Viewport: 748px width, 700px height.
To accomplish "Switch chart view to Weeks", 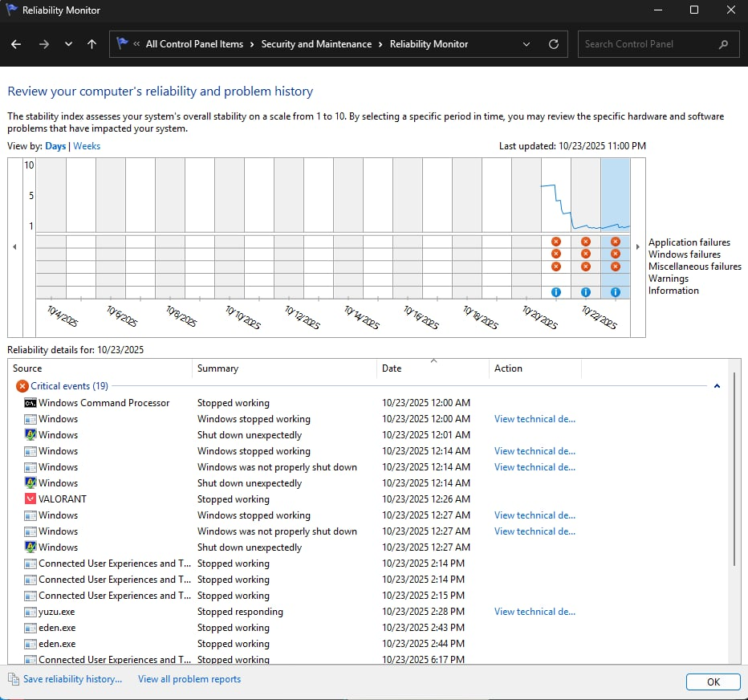I will pyautogui.click(x=87, y=146).
